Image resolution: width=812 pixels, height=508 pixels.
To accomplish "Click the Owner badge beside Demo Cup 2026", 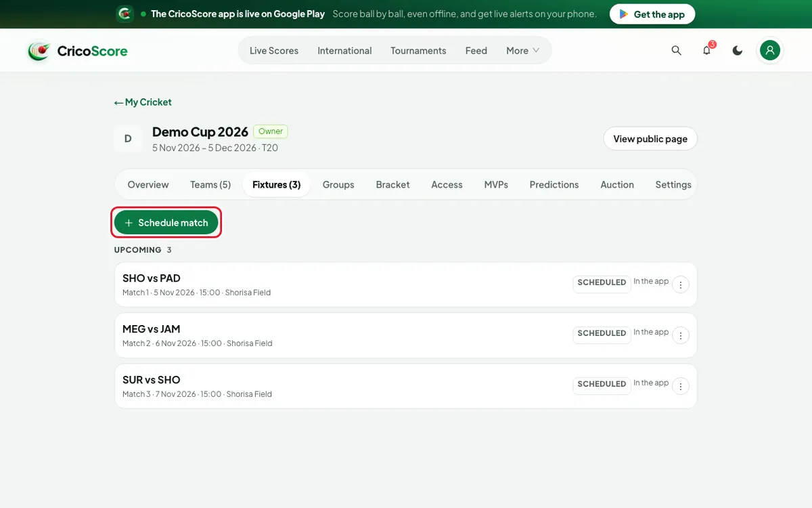I will click(271, 131).
